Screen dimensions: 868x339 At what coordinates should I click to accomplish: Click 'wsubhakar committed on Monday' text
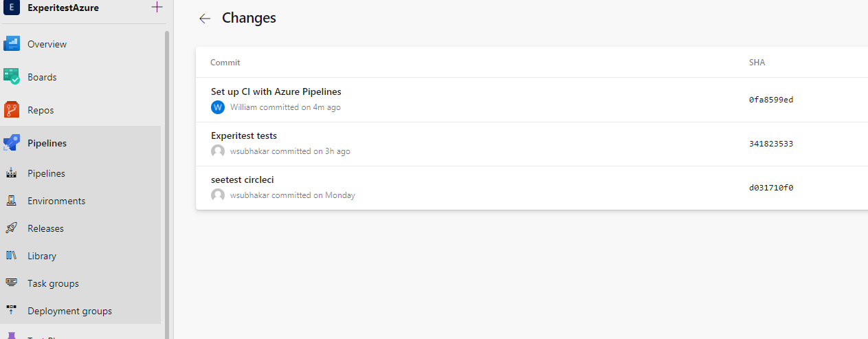point(293,195)
